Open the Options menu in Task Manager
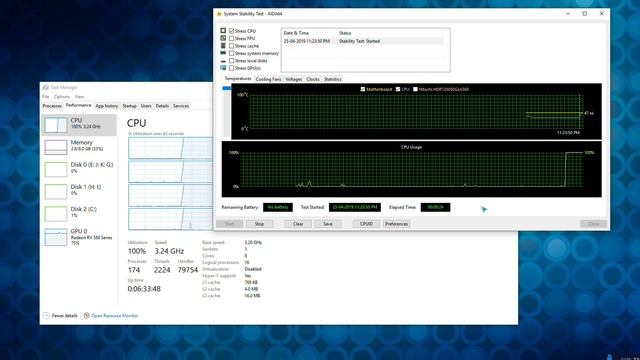 point(62,97)
